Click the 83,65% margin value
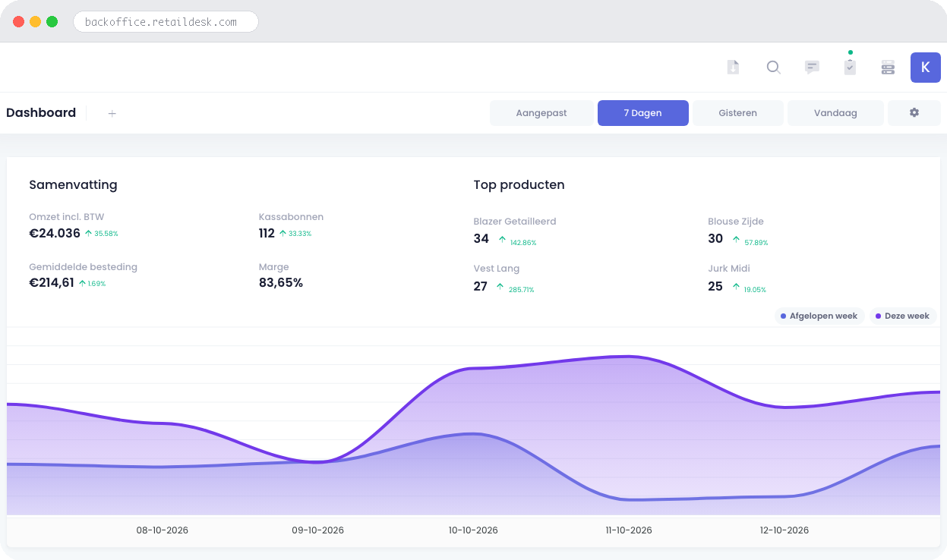 click(x=281, y=283)
